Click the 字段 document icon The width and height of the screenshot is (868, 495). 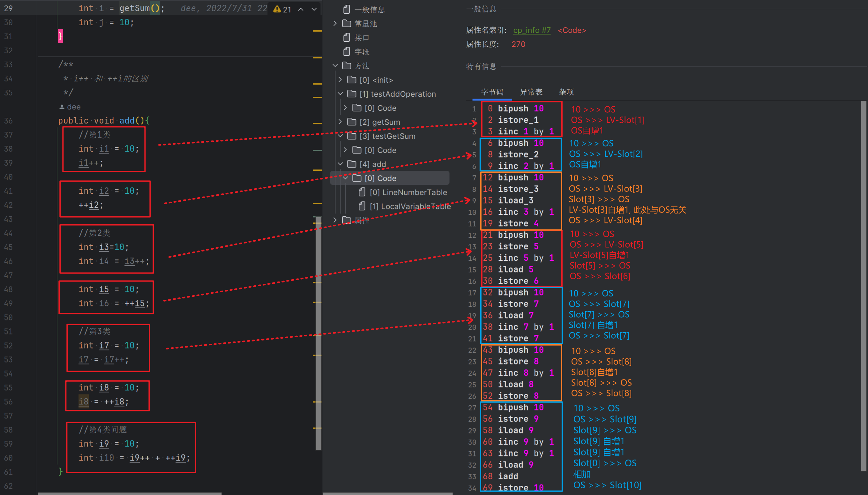click(x=347, y=52)
